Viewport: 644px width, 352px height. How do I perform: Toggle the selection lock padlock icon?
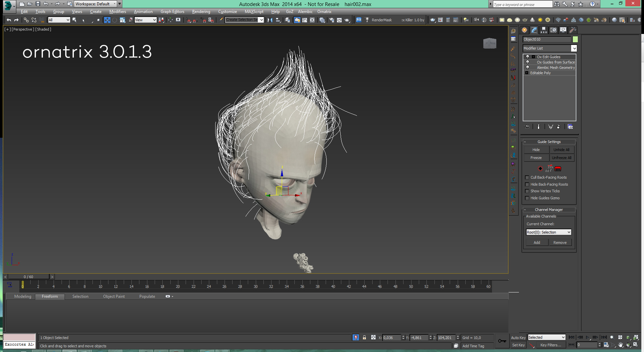(364, 338)
